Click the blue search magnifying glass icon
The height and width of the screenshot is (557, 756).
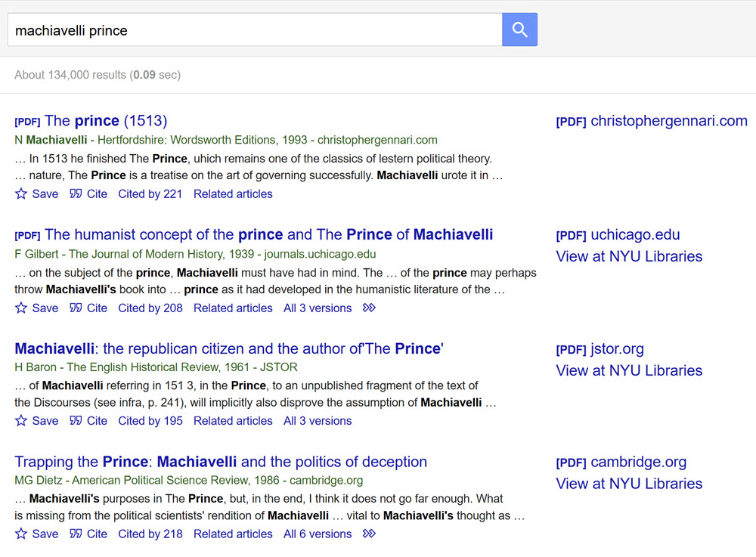pyautogui.click(x=519, y=29)
